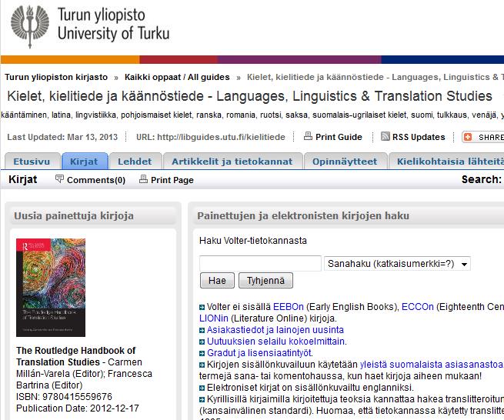Click the Routledge Handbook book cover thumbnail
The image size is (504, 420).
pos(51,288)
